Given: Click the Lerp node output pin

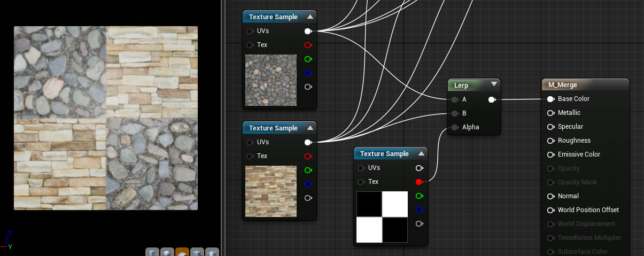Looking at the screenshot, I should coord(492,99).
